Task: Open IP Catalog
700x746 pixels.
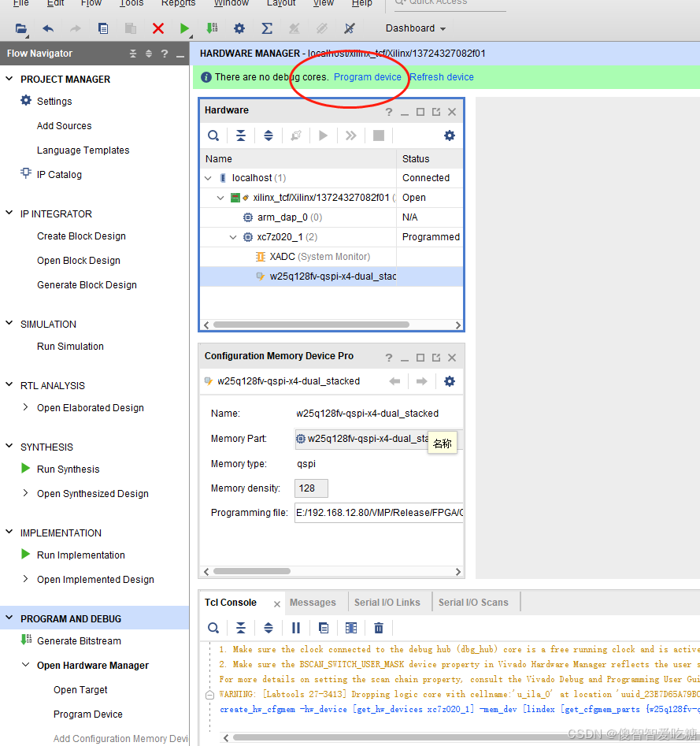Action: click(x=59, y=175)
